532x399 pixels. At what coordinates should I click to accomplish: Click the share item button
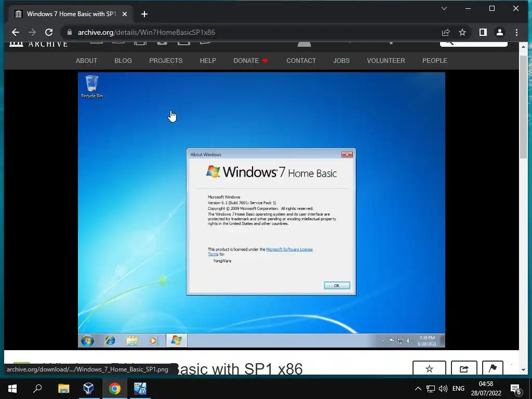(x=464, y=368)
